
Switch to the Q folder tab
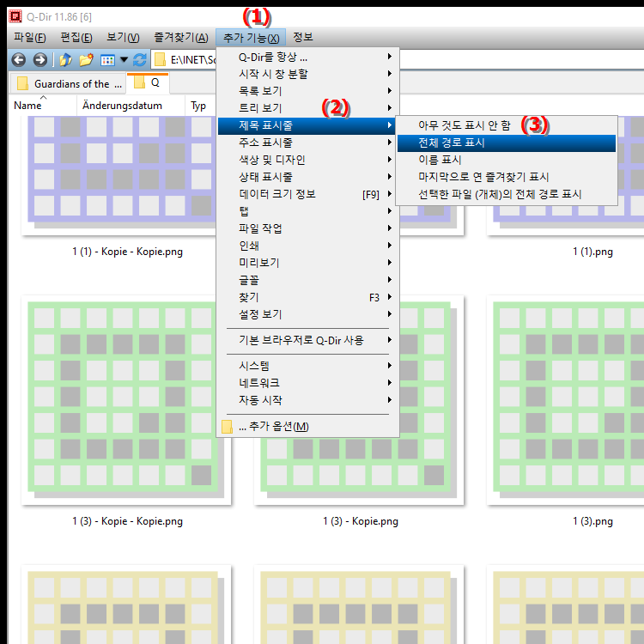pyautogui.click(x=148, y=83)
